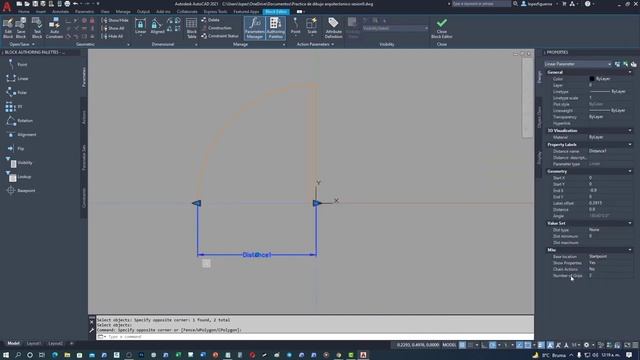Screen dimensions: 640x360
Task: Click the AutoCAD application menu logo
Action: (x=7, y=7)
